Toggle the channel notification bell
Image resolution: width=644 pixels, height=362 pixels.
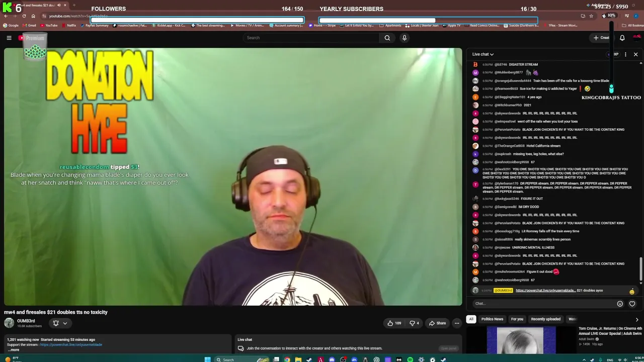point(56,323)
